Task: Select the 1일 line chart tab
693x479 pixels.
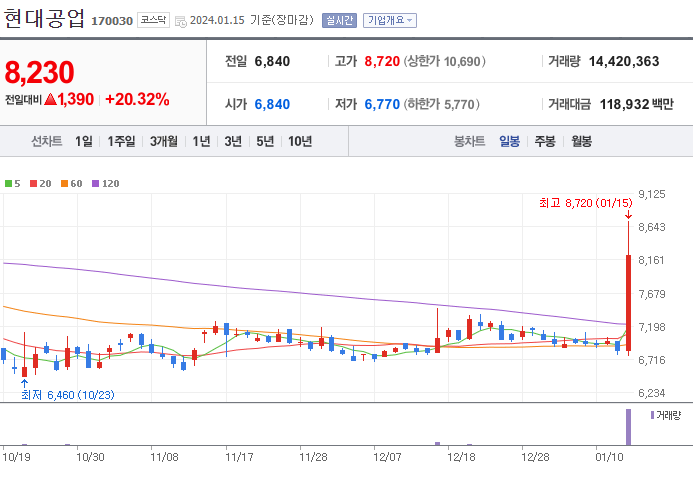Action: (84, 141)
